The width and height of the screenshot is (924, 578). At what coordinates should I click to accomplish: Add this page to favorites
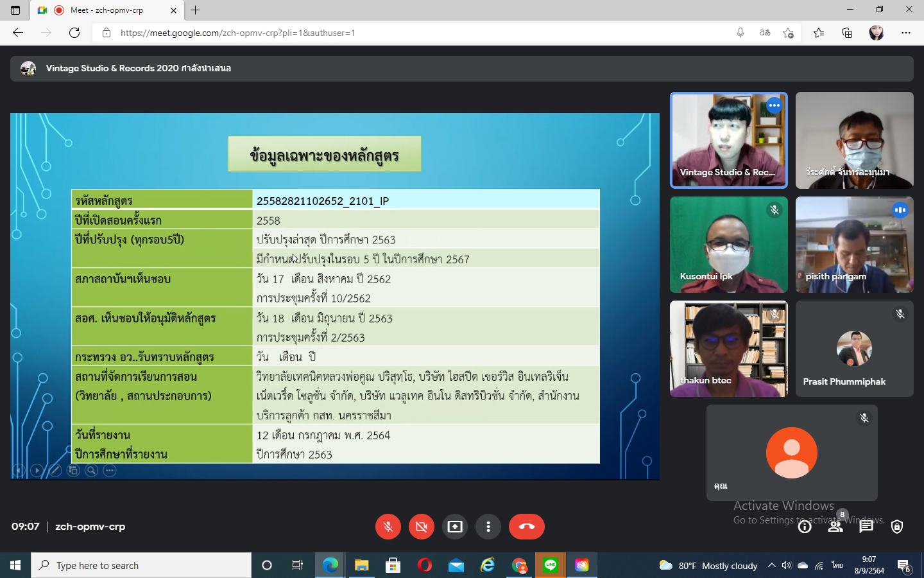click(788, 33)
